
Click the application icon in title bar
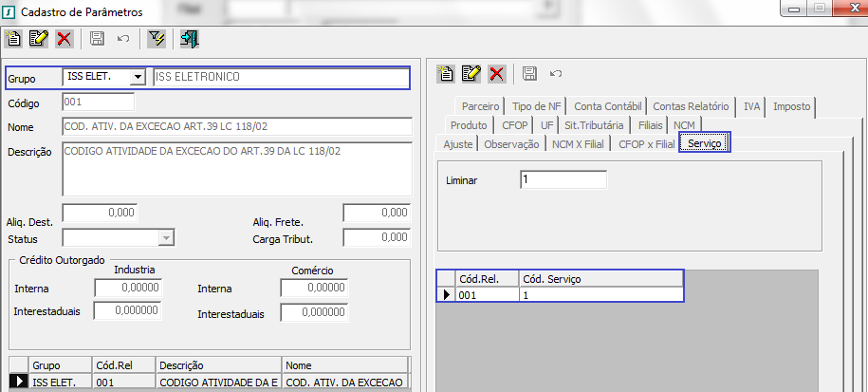[9, 11]
